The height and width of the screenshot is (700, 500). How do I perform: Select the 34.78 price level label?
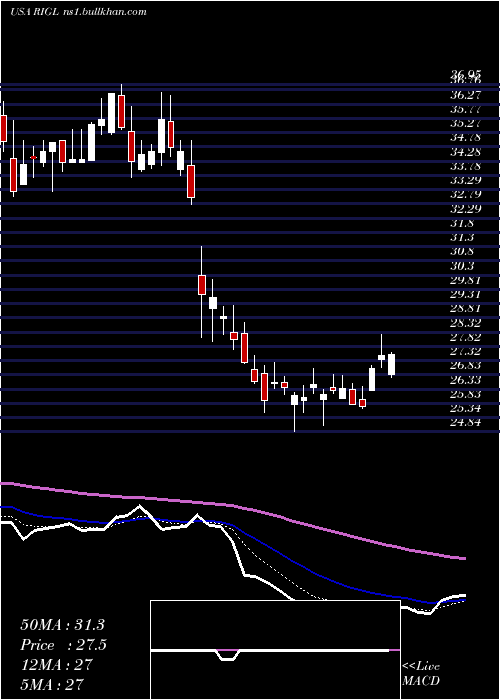pyautogui.click(x=465, y=138)
